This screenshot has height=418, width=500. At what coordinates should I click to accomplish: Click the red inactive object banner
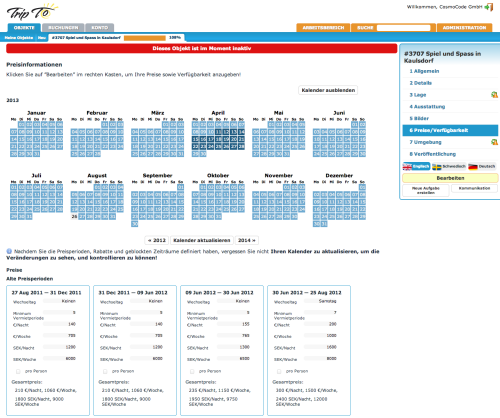(202, 48)
